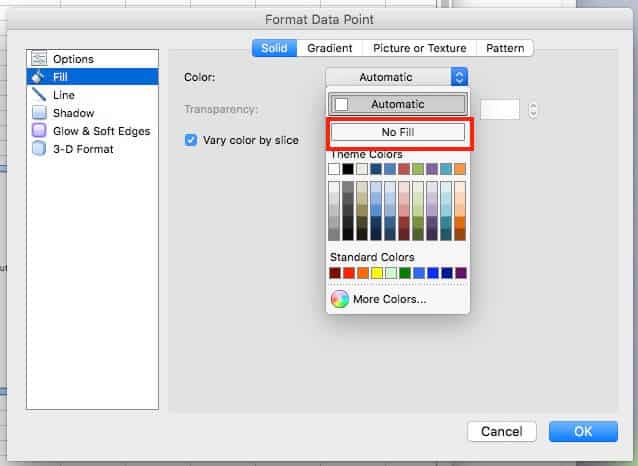Switch to the Pattern tab
Screen dimensions: 638x466
tap(505, 48)
